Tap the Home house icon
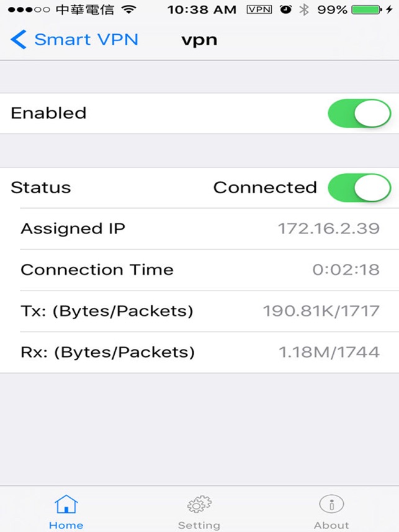The width and height of the screenshot is (399, 532). click(66, 504)
